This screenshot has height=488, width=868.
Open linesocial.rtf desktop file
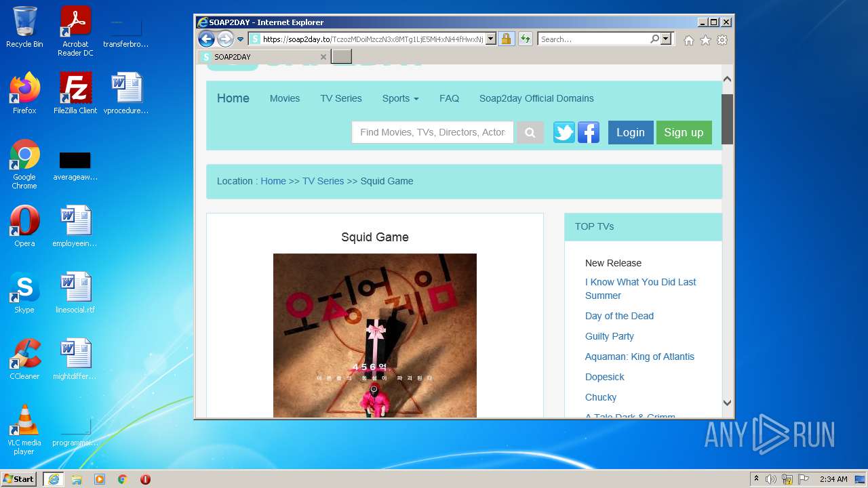point(75,293)
